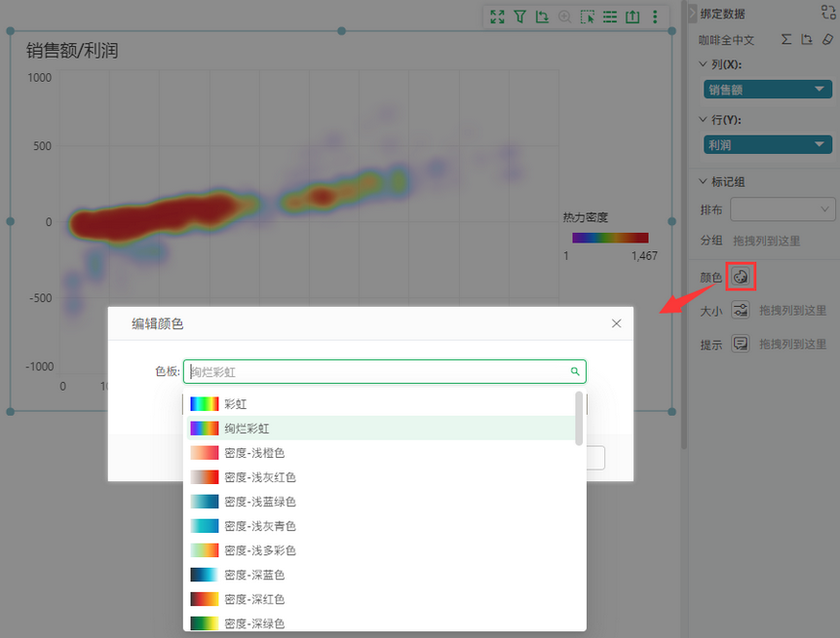Image resolution: width=840 pixels, height=638 pixels.
Task: Click the 热力密度 legend title
Action: click(585, 217)
